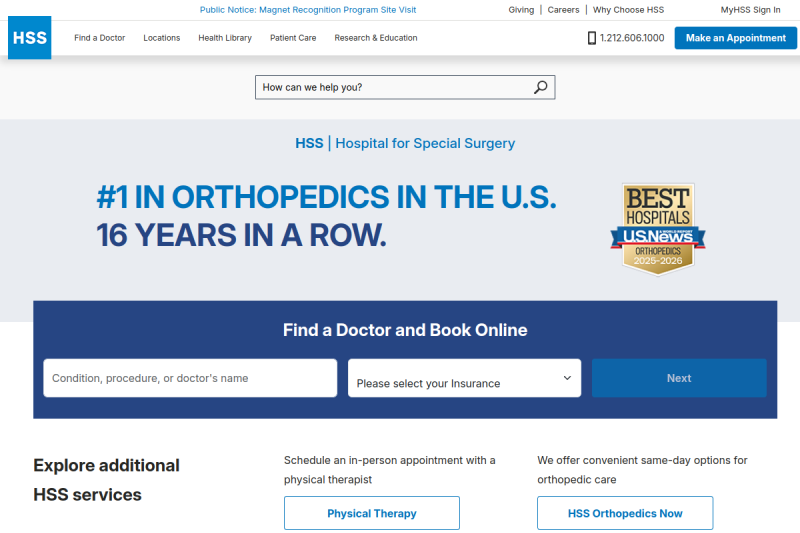Screen dimensions: 800x533
Task: Click the Physical Therapy button
Action: [372, 513]
